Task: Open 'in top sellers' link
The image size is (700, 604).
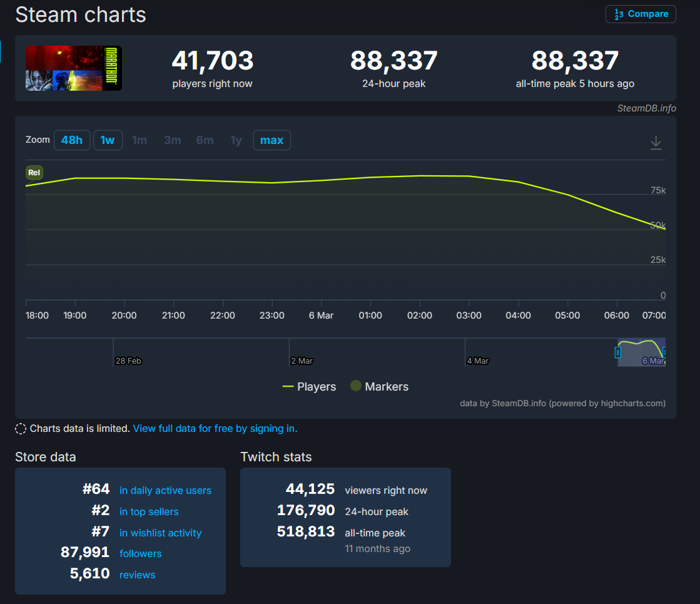Action: 149,511
